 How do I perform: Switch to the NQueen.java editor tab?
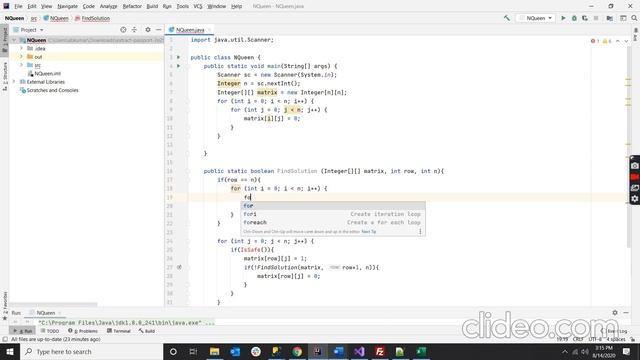[x=189, y=30]
